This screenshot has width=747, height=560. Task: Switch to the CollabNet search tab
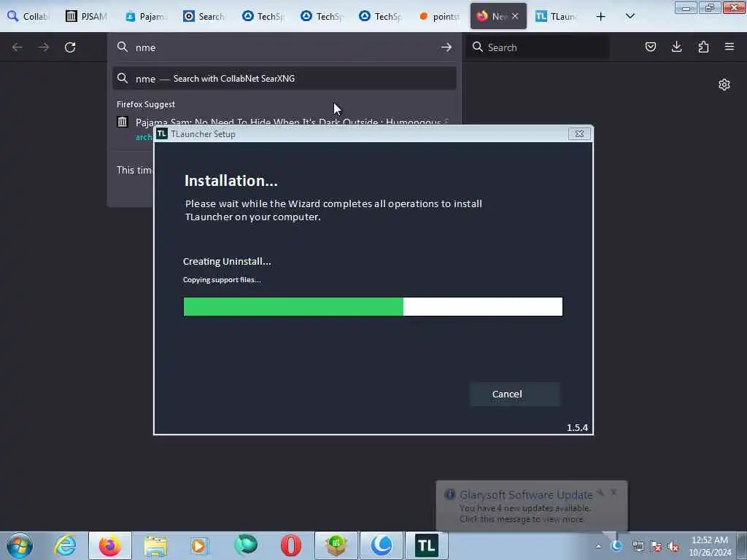pyautogui.click(x=28, y=16)
